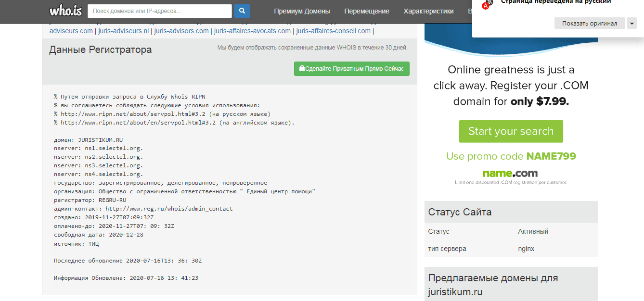Image resolution: width=644 pixels, height=301 pixels.
Task: Open the Перемещение menu item
Action: (366, 11)
